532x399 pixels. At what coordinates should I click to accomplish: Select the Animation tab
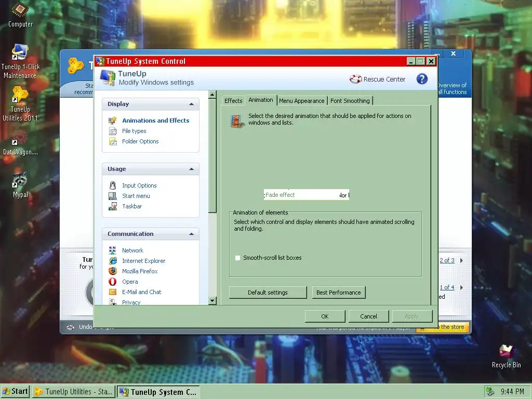261,100
